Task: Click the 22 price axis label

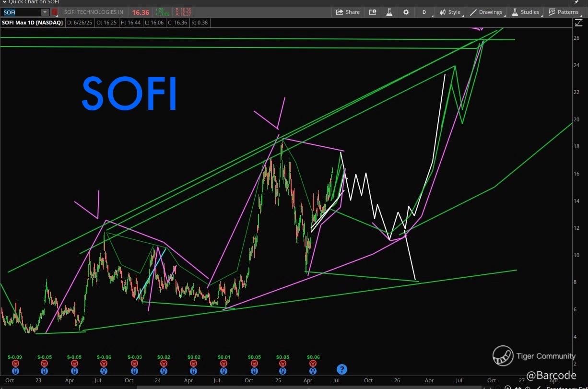Action: (x=577, y=93)
